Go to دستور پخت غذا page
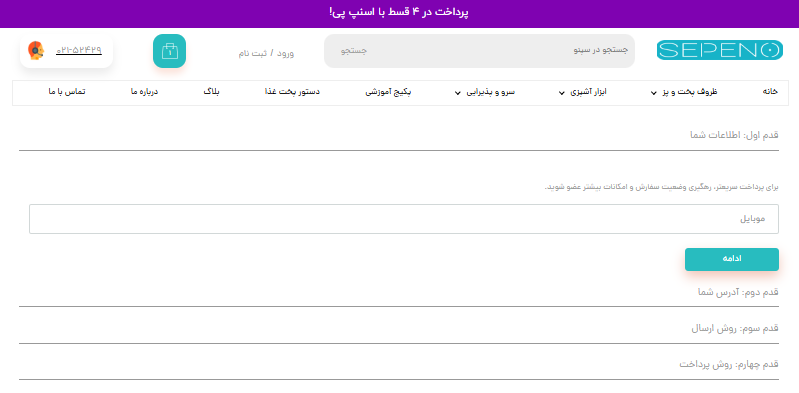Image resolution: width=799 pixels, height=393 pixels. click(292, 92)
